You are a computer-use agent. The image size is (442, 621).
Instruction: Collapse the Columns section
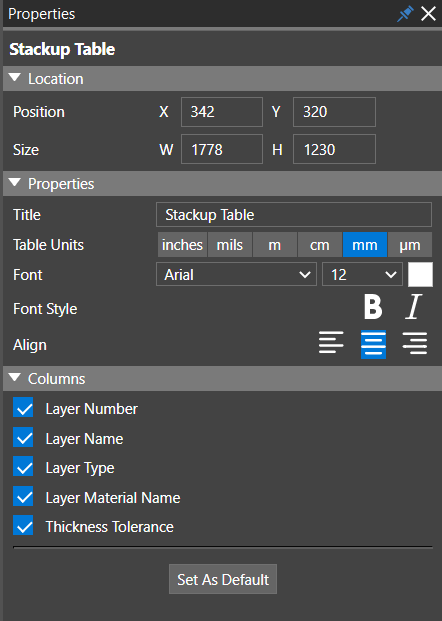coord(15,377)
